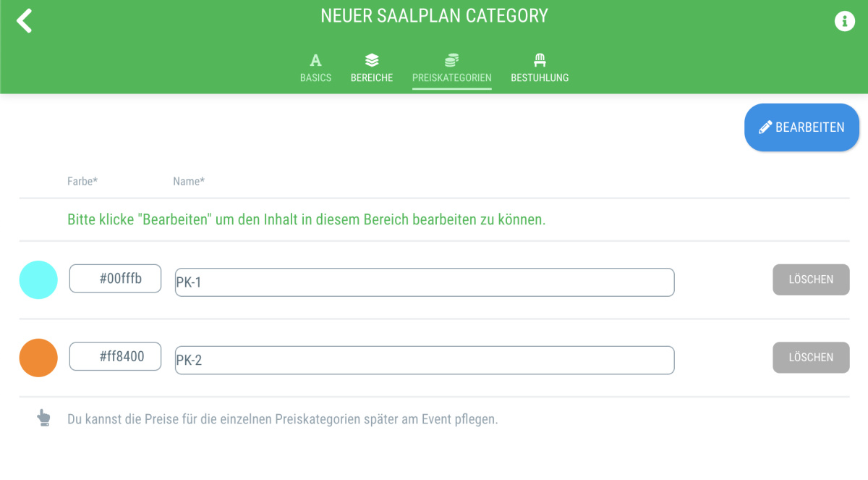
Task: Click the stacked layers icon above Bereiche
Action: pos(372,60)
